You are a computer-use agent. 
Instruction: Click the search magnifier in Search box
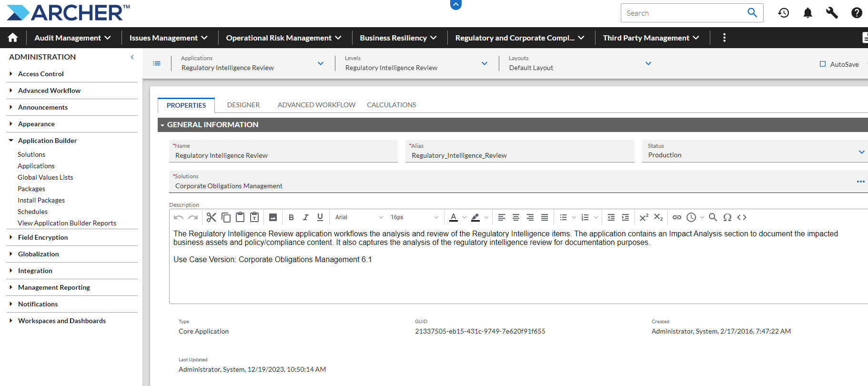pos(752,13)
